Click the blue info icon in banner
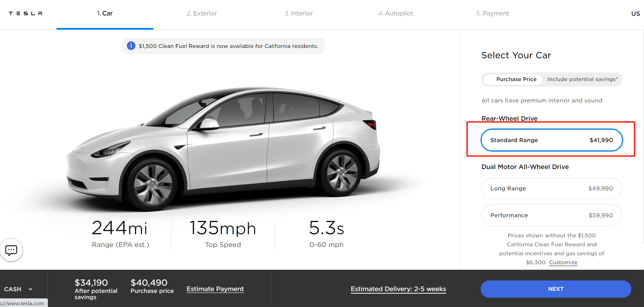644x307 pixels. point(131,46)
